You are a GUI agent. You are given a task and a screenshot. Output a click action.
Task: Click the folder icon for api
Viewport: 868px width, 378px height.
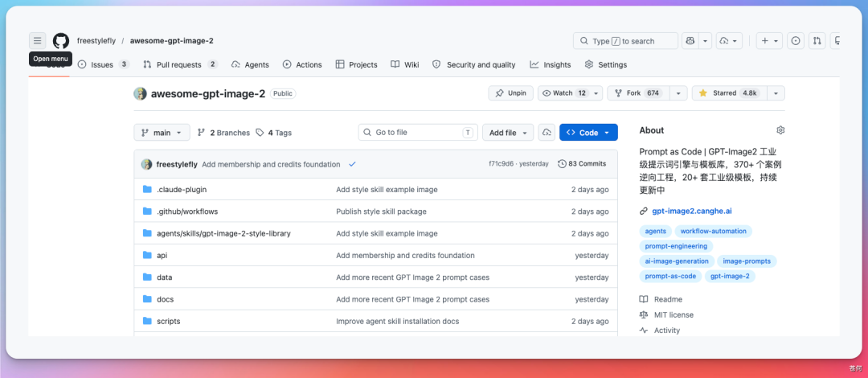coord(147,255)
